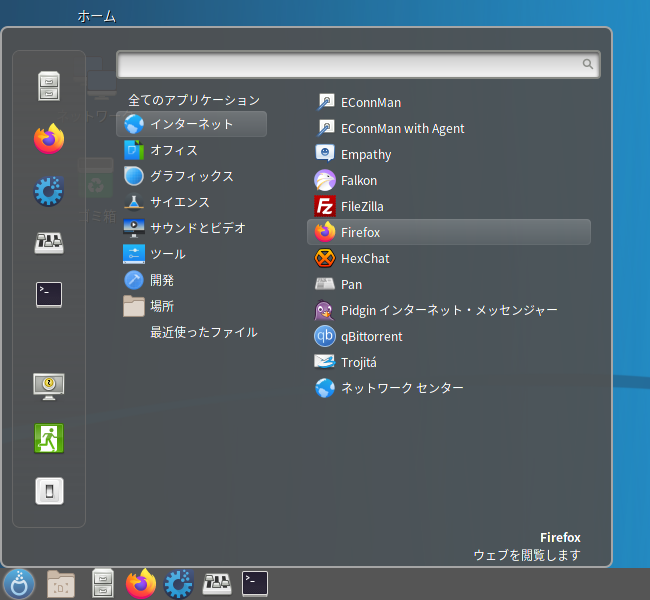Click the ホーム desktop icon label

click(x=97, y=17)
